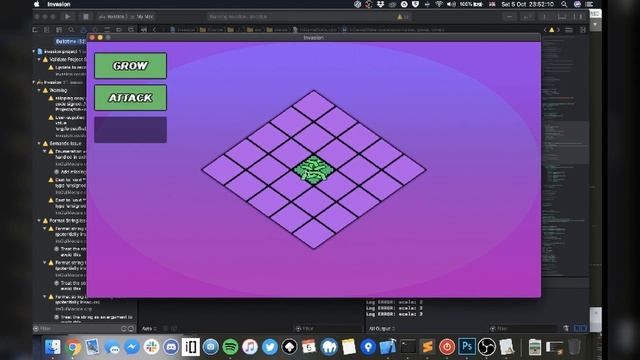Click the console filter field
Screen dimensions: 640x360
coord(524,329)
